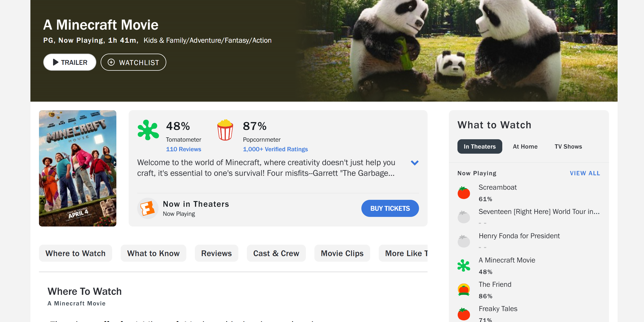
Task: Open the 110 Reviews link
Action: 184,149
